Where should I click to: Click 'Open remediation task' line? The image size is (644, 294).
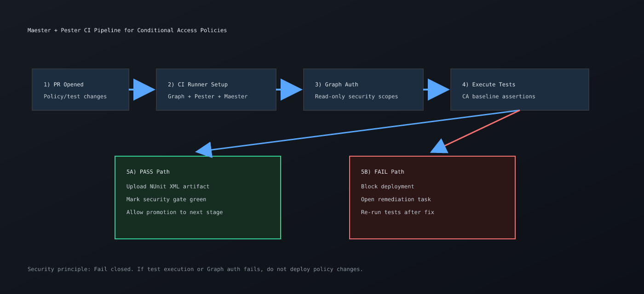396,199
